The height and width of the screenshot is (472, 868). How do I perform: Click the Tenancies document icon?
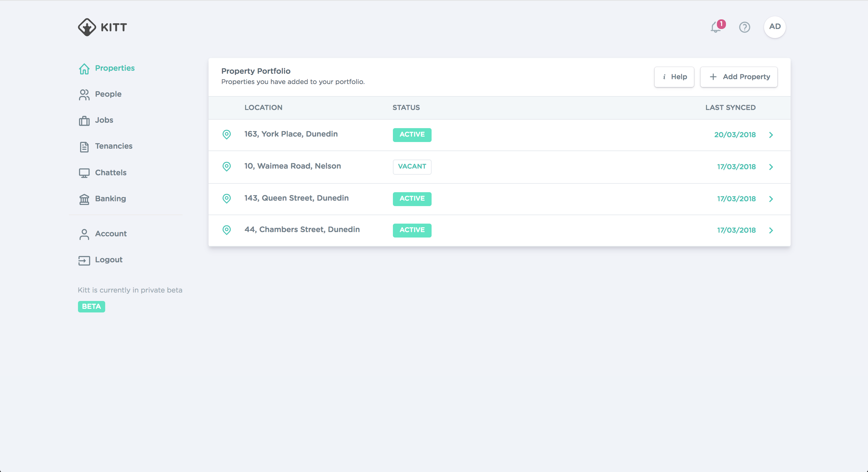(x=84, y=147)
